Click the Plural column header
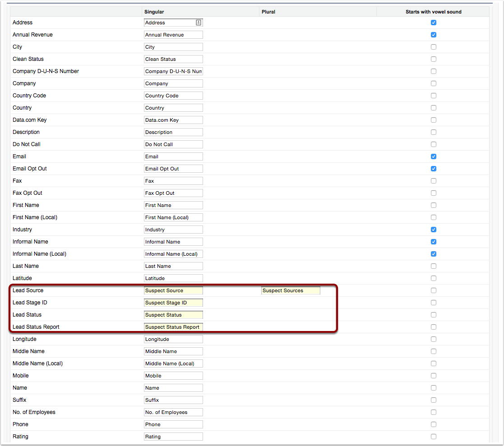 point(268,12)
